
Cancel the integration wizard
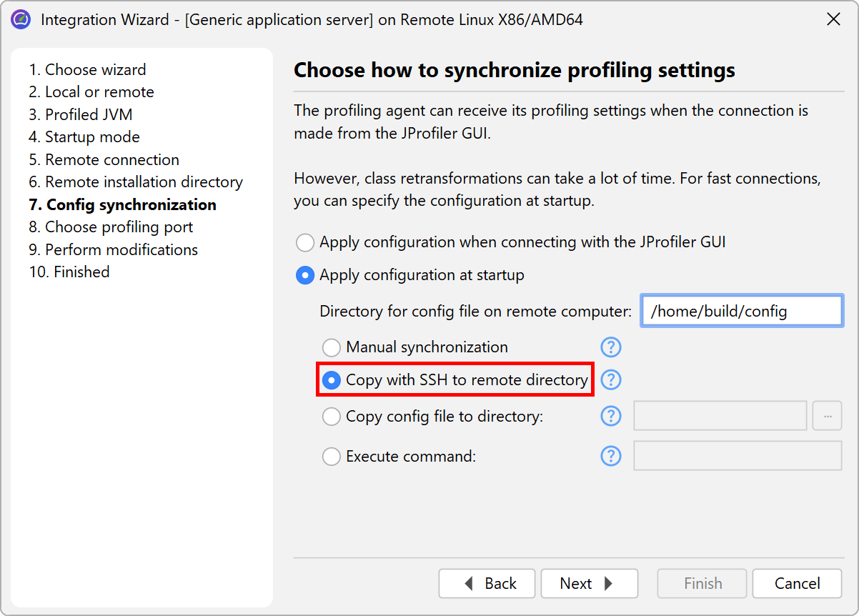(797, 583)
